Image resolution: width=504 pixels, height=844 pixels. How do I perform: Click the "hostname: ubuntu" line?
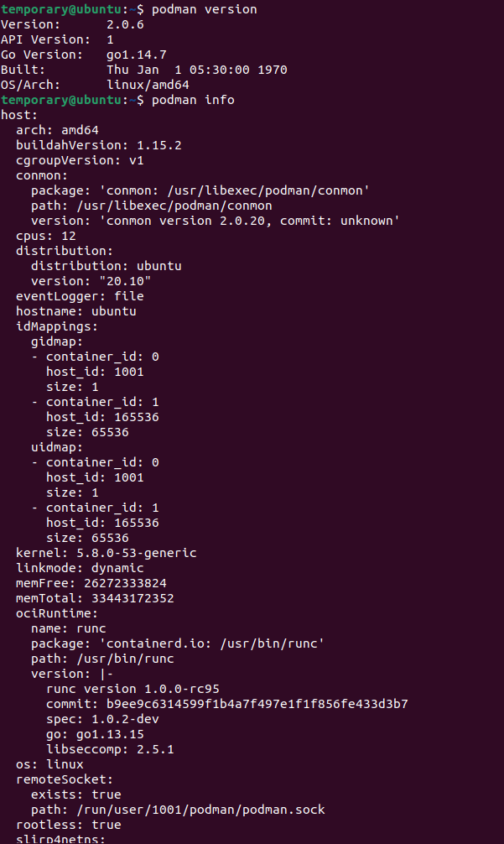pos(75,311)
